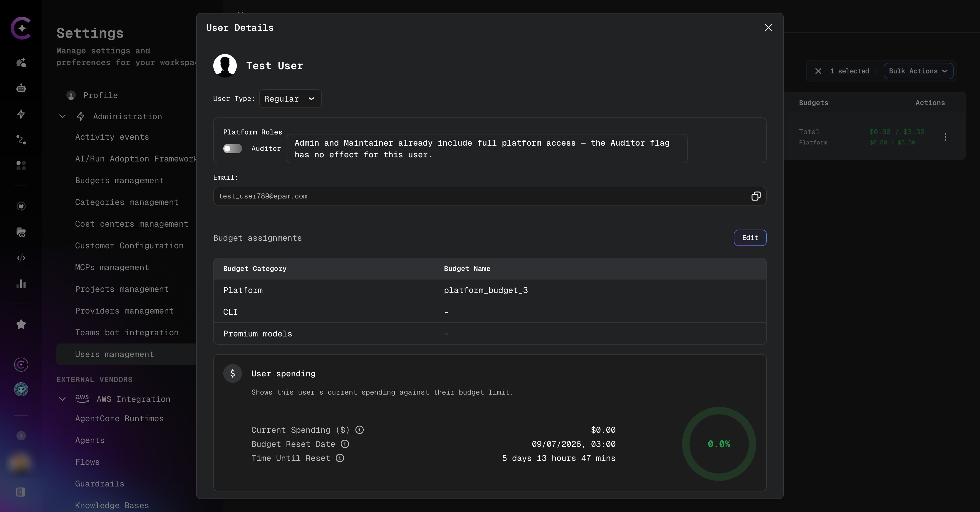Open MCPs management link
Screen dimensions: 980x512
(x=112, y=267)
